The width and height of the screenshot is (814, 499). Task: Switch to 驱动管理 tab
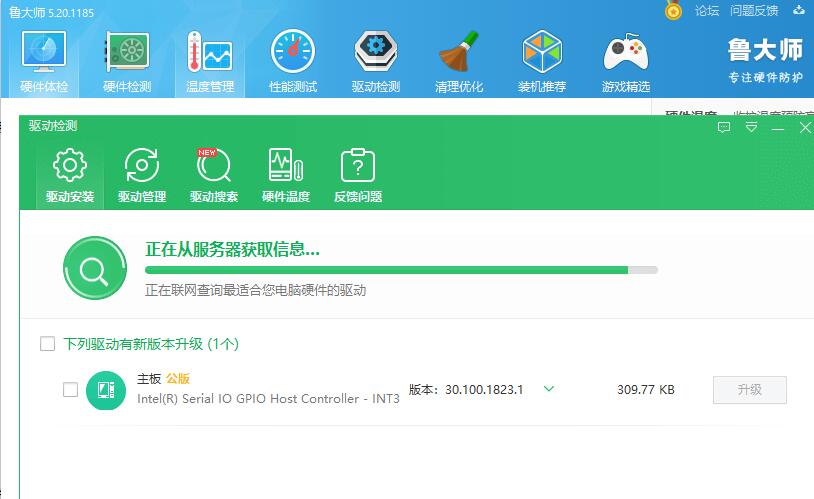tap(142, 176)
